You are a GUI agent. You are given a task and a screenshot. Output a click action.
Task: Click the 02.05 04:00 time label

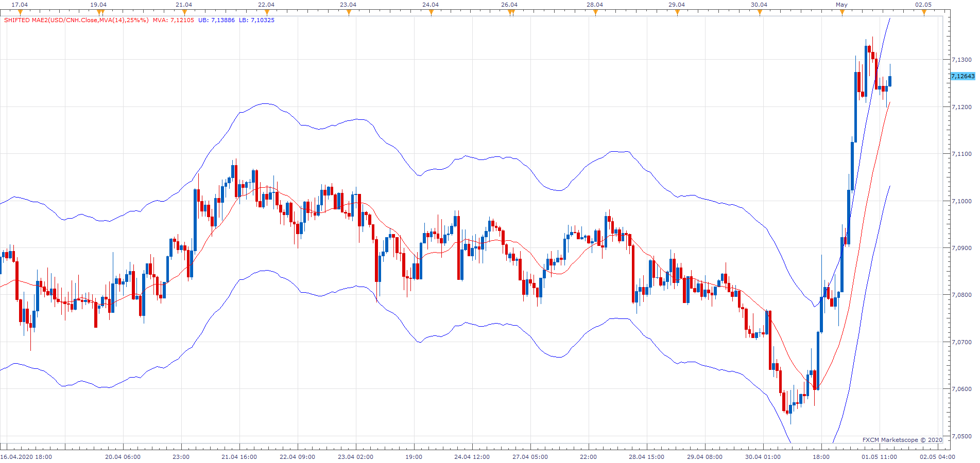(937, 457)
